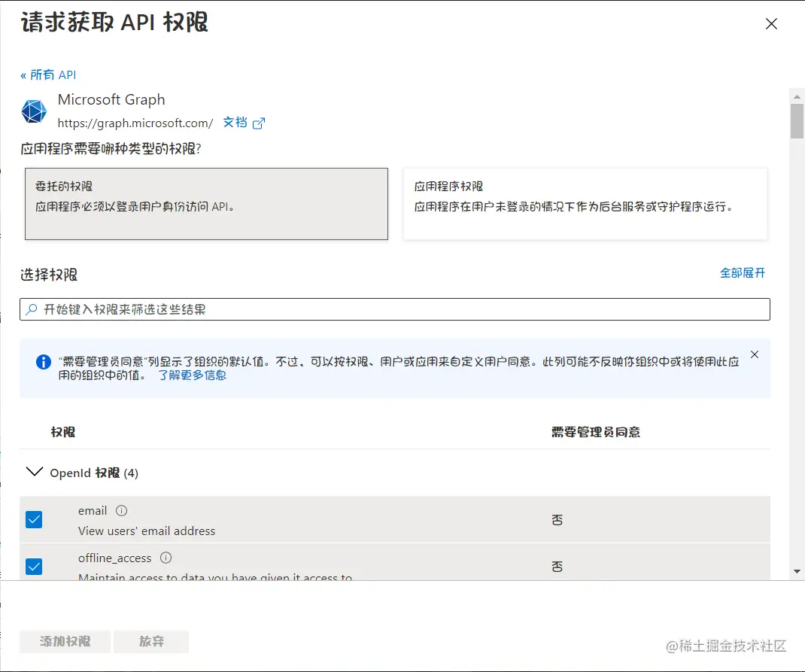Open 了解更多信息 link
Viewport: 805px width, 672px height.
pos(192,376)
